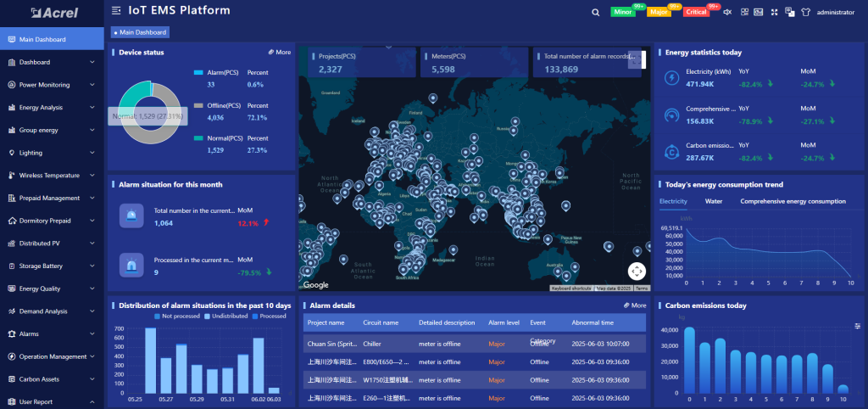Switch to the Electricity trend tab
Screen dimensions: 868x409
click(673, 201)
